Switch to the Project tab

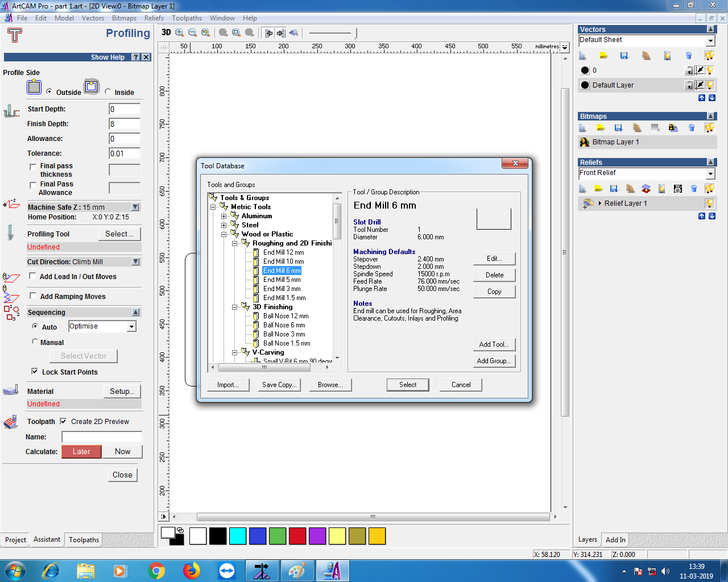coord(15,540)
